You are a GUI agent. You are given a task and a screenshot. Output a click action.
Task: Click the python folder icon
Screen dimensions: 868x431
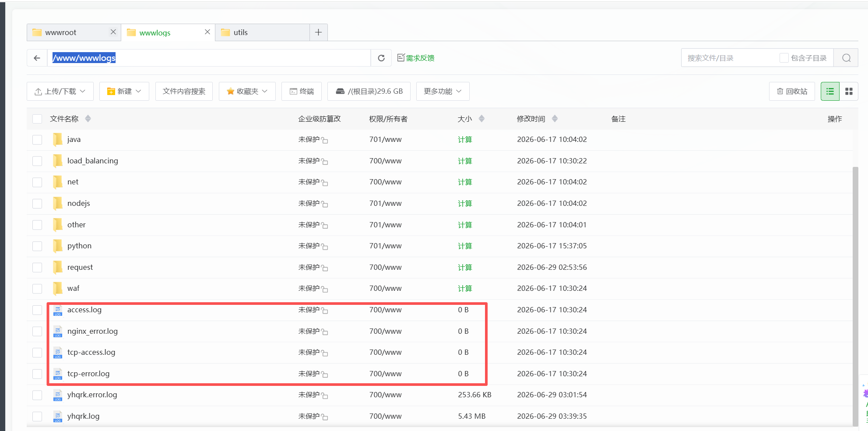click(x=57, y=246)
